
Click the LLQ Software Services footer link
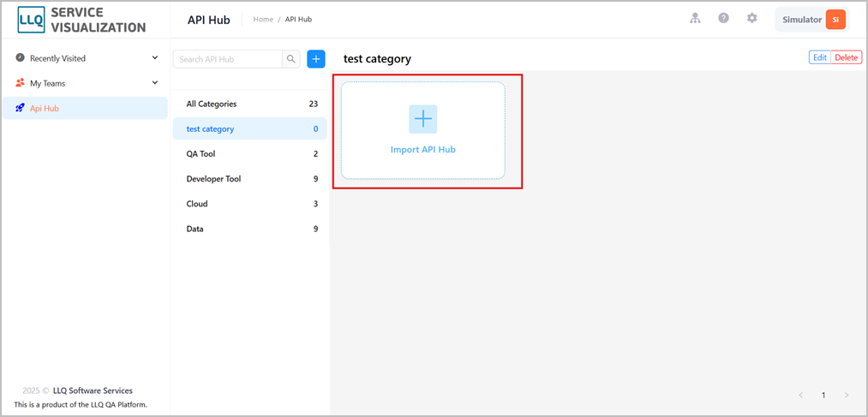93,390
